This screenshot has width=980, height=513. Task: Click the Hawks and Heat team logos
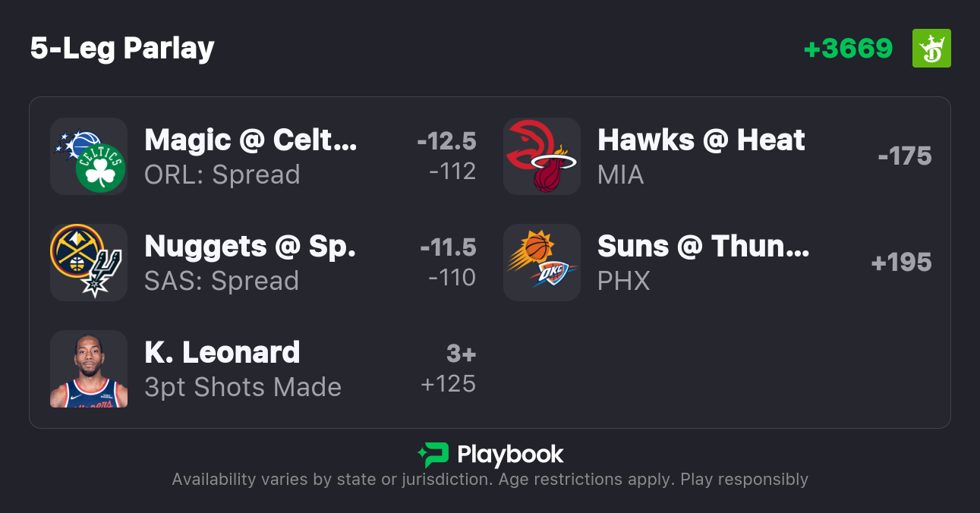(x=542, y=156)
